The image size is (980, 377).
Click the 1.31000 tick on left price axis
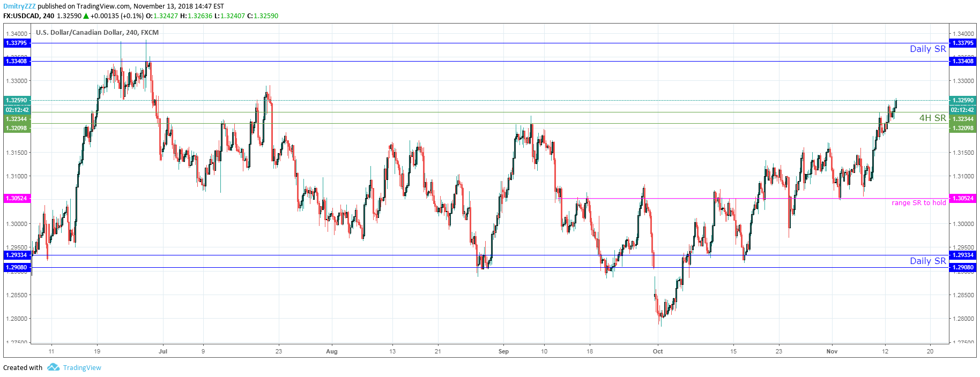click(16, 176)
